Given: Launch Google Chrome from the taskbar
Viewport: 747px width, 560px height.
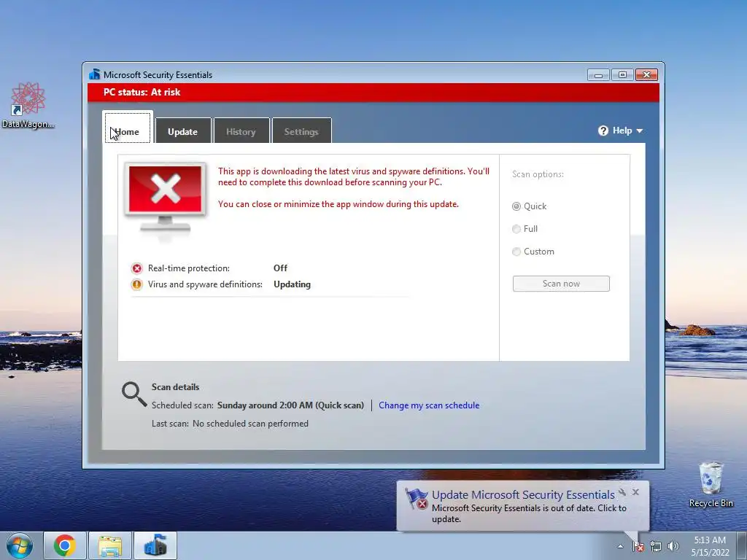Looking at the screenshot, I should (64, 545).
